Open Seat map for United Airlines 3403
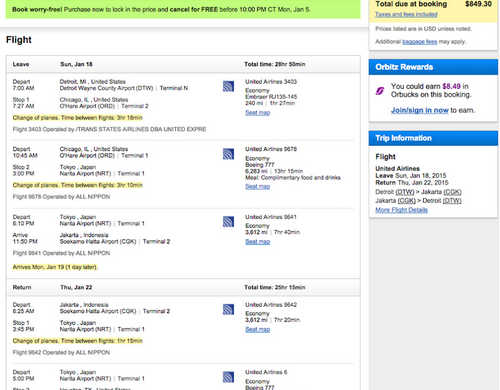 258,113
